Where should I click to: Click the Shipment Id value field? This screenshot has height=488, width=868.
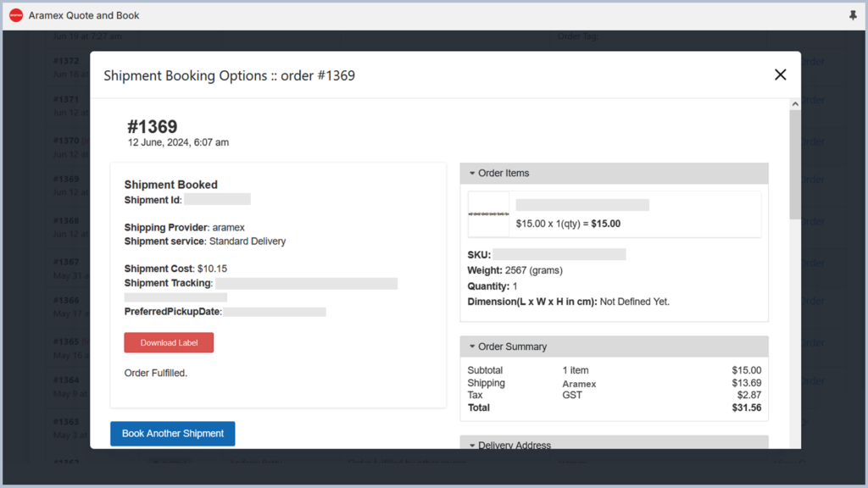pos(216,198)
